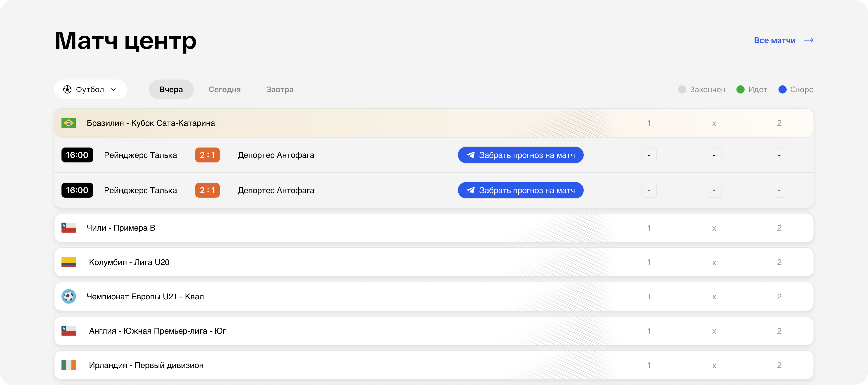868x385 pixels.
Task: Click the Colombia flag icon
Action: click(68, 262)
